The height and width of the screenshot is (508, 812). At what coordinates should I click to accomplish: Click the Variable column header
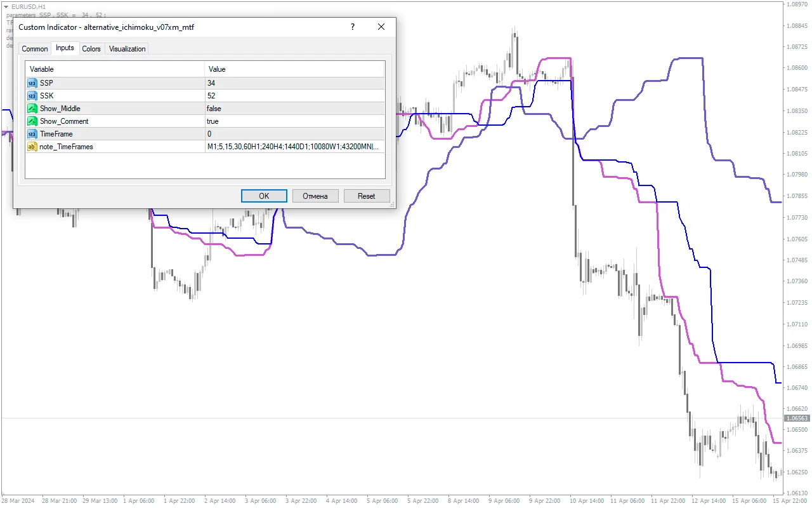click(114, 69)
